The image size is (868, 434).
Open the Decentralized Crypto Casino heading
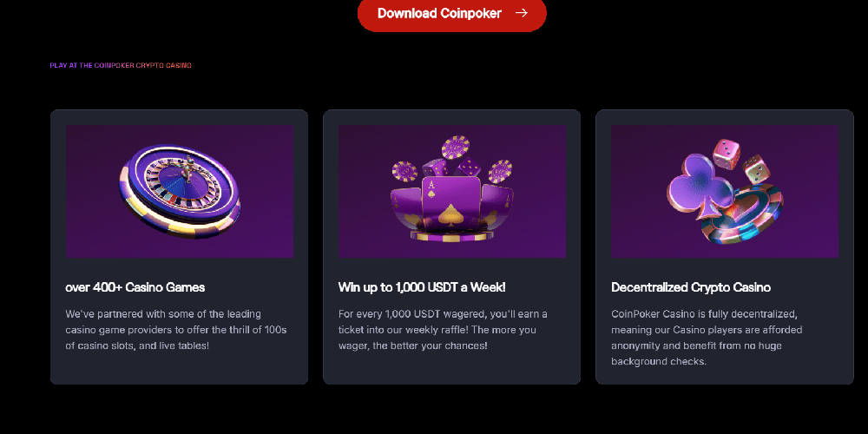click(691, 287)
